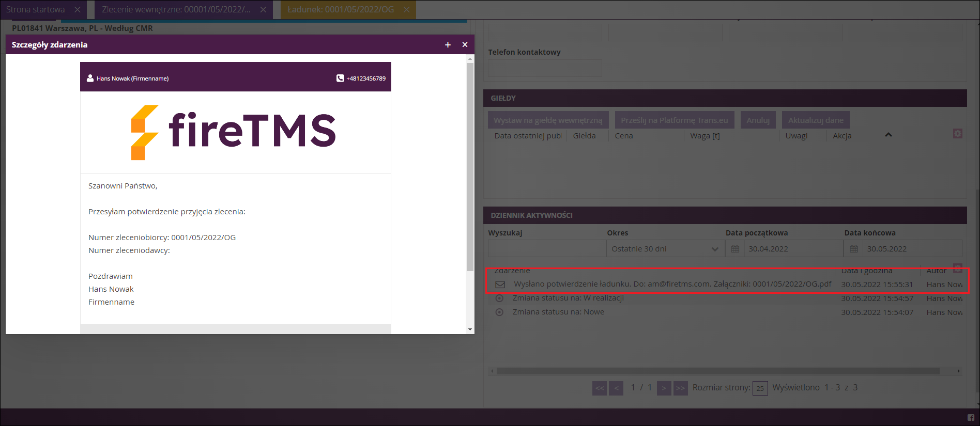
Task: Click dialog vertical scrollbar thumb
Action: click(x=470, y=167)
